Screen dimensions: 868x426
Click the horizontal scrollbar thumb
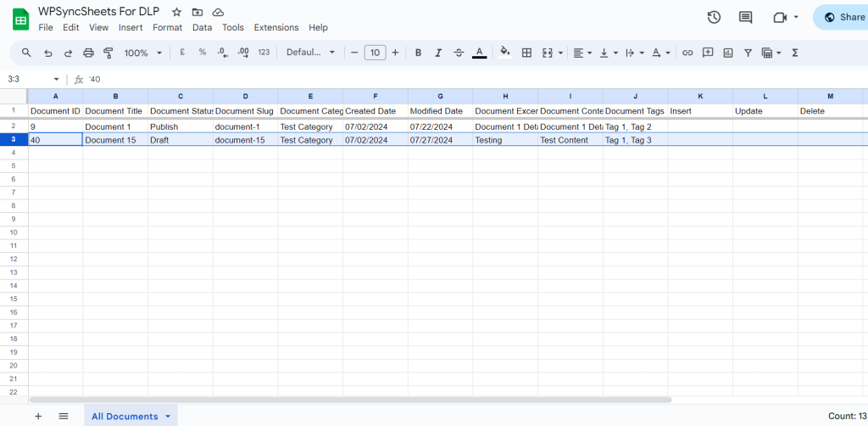350,400
